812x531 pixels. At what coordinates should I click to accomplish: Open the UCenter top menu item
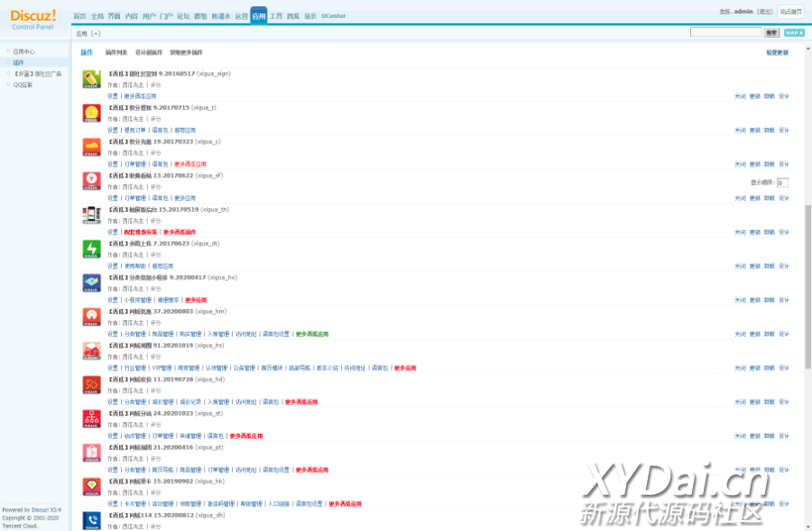click(333, 16)
